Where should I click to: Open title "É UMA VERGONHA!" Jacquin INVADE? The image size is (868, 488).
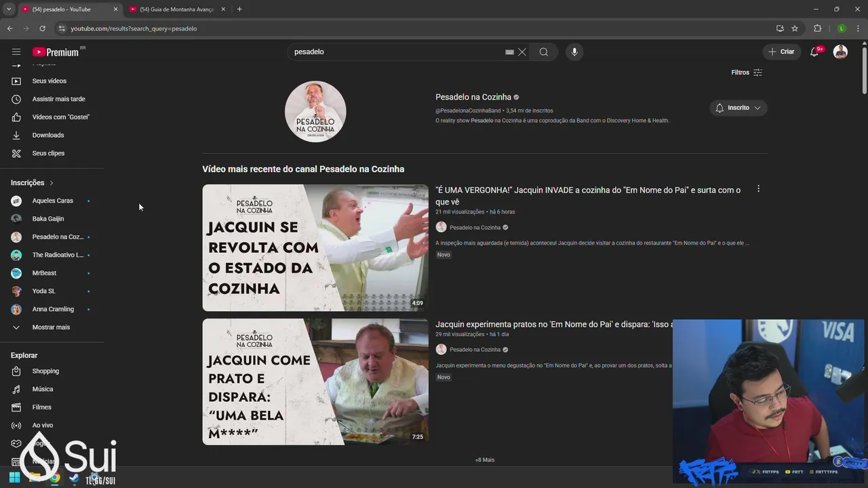point(588,196)
